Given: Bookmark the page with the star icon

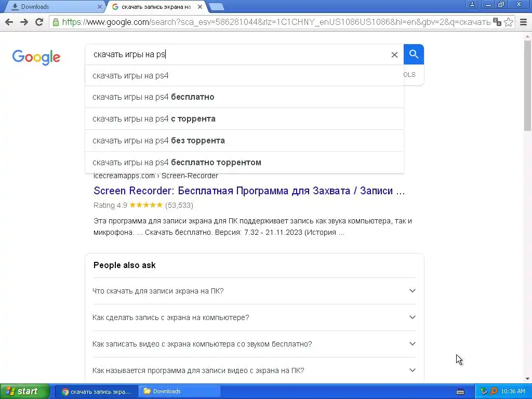Looking at the screenshot, I should pyautogui.click(x=508, y=22).
